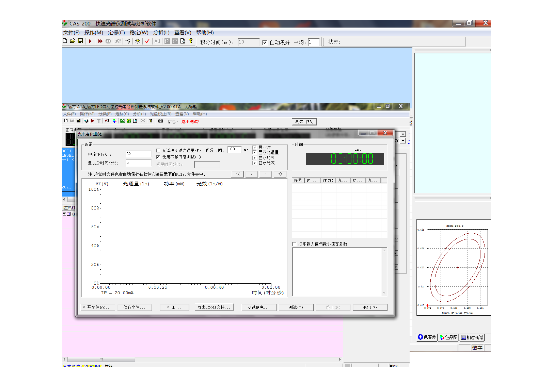Enable the unchecked checkbox in the dialog settings group
This screenshot has width=540, height=380.
pyautogui.click(x=158, y=150)
